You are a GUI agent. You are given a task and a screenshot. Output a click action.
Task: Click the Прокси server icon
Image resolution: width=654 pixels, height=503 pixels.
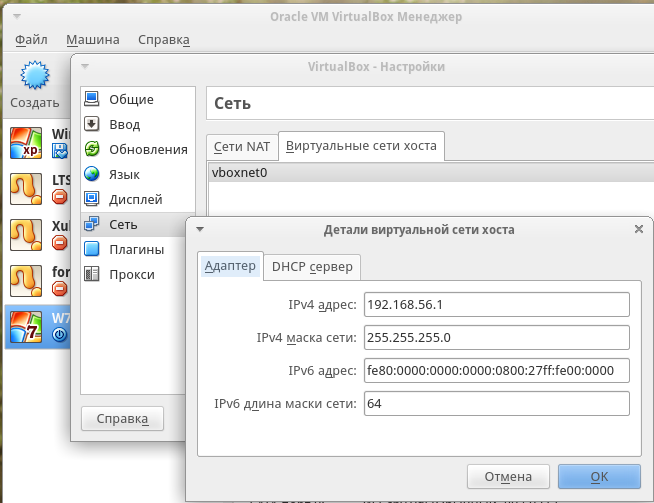tap(92, 274)
